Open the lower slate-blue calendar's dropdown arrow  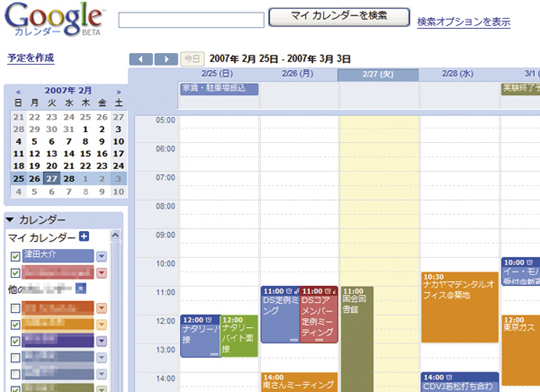(x=101, y=374)
